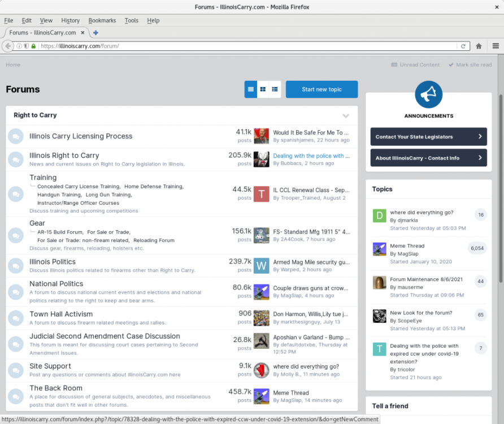
Task: Switch forums to table view icon
Action: point(251,89)
